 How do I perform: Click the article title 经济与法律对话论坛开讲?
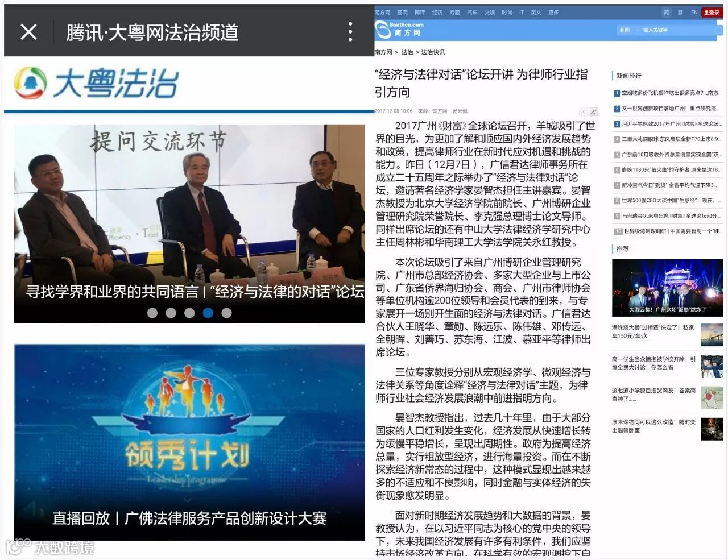click(x=481, y=83)
